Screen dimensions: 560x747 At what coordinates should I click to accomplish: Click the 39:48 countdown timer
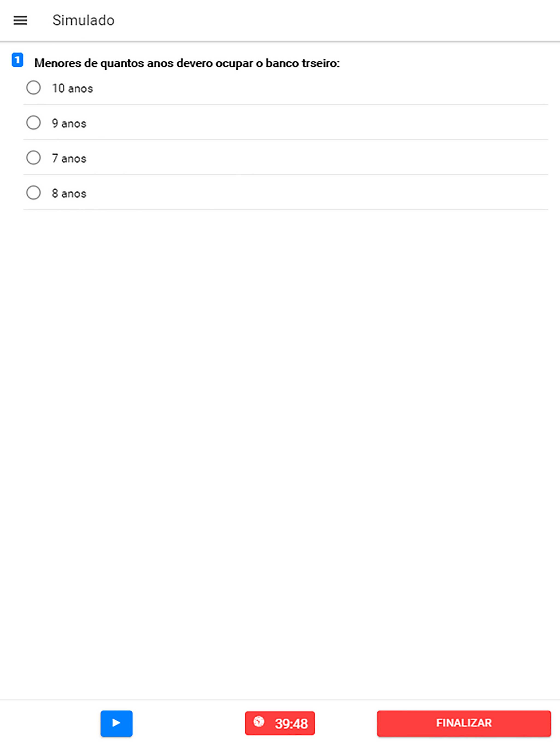[x=291, y=723]
